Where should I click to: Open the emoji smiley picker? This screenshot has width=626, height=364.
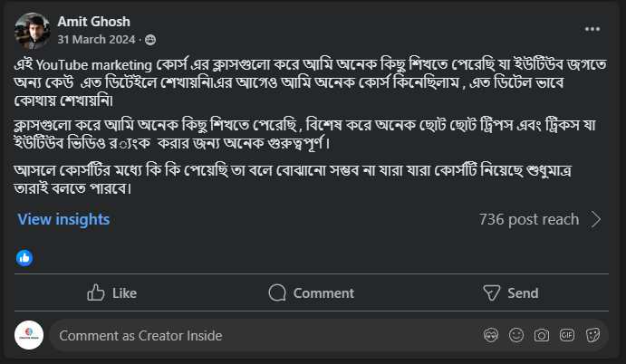click(515, 335)
